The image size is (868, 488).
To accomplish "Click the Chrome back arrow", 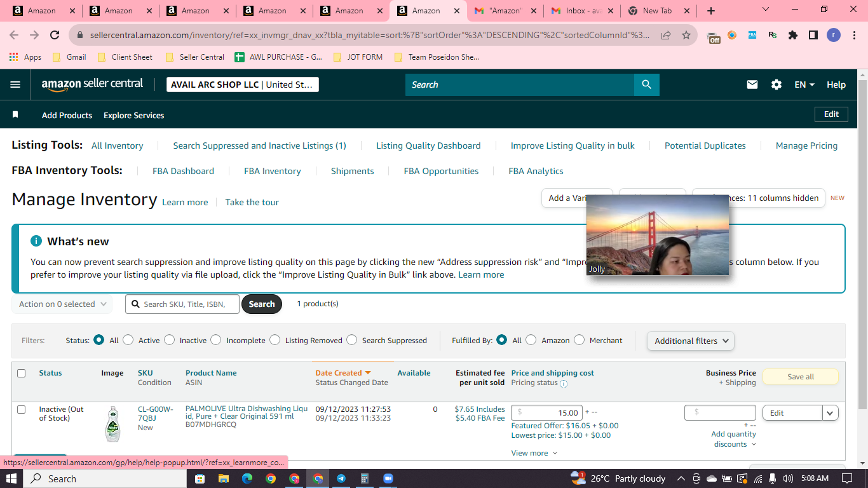I will 14,36.
